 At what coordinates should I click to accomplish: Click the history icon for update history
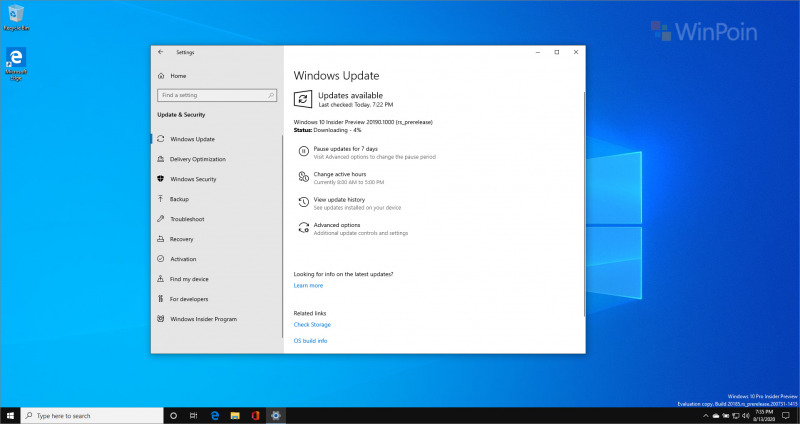click(x=304, y=202)
